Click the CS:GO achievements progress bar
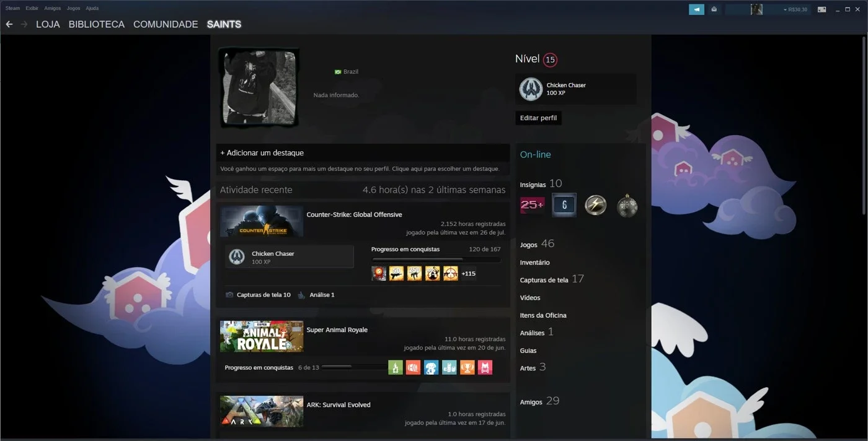 point(436,260)
